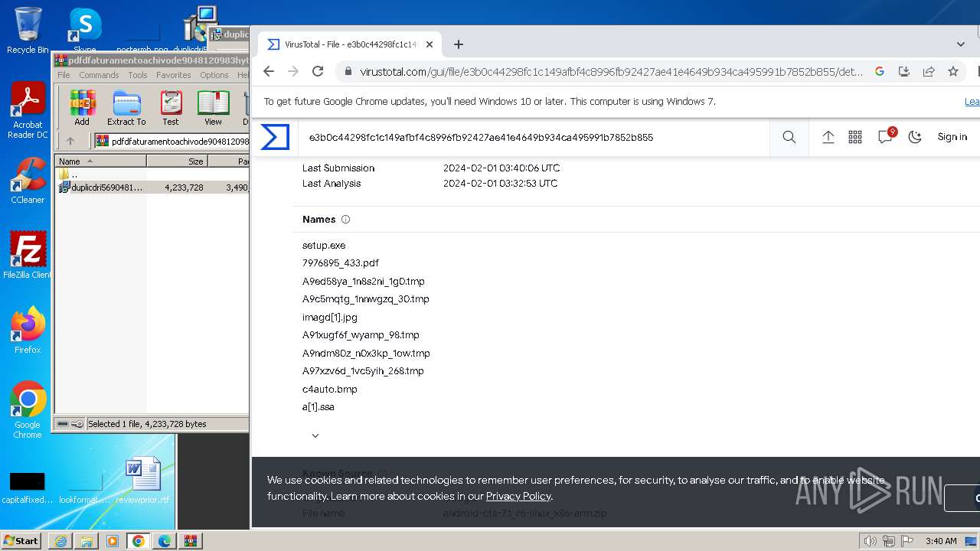This screenshot has height=551, width=980.
Task: Click Chrome back arrow
Action: point(268,71)
